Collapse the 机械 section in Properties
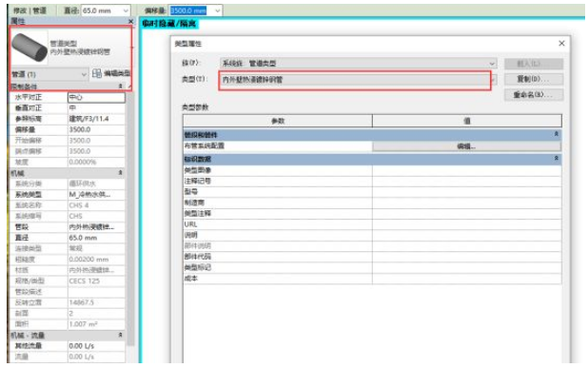Viewport: 588px width, 368px height. [x=121, y=173]
